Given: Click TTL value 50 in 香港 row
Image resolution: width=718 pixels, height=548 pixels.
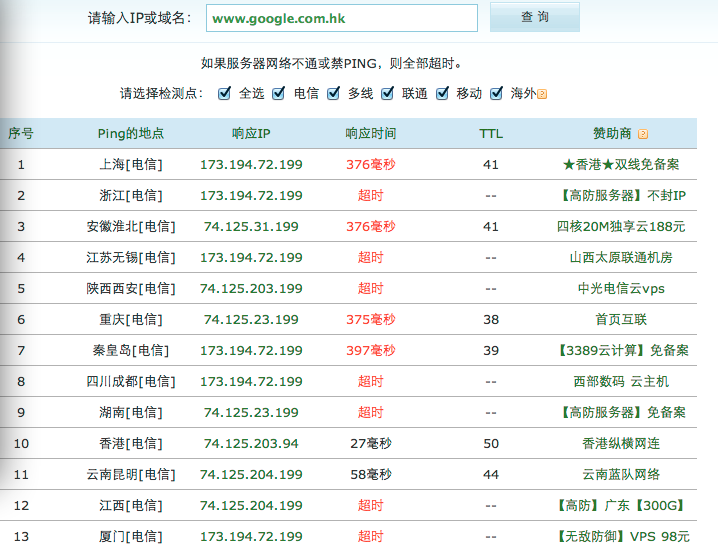Looking at the screenshot, I should click(x=491, y=444).
